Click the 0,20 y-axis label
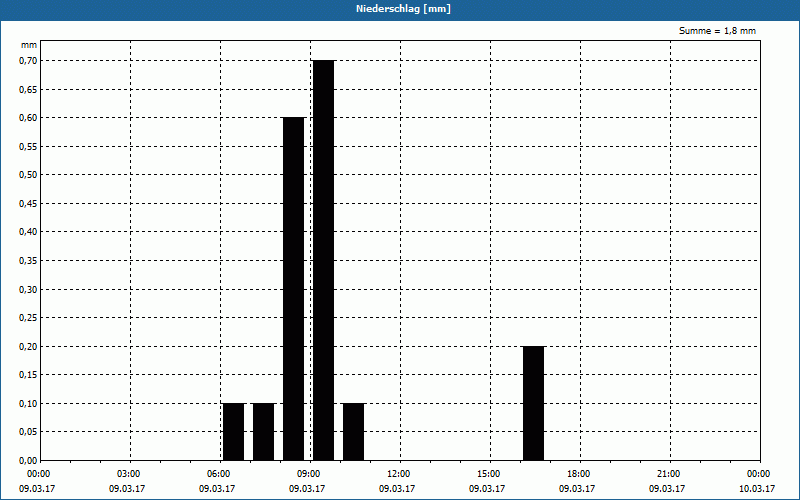The height and width of the screenshot is (500, 800). pos(28,346)
